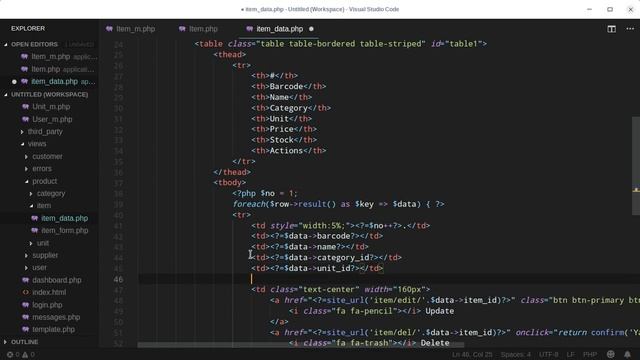Click the HTML icon of index.html
Image resolution: width=640 pixels, height=360 pixels.
[25, 292]
